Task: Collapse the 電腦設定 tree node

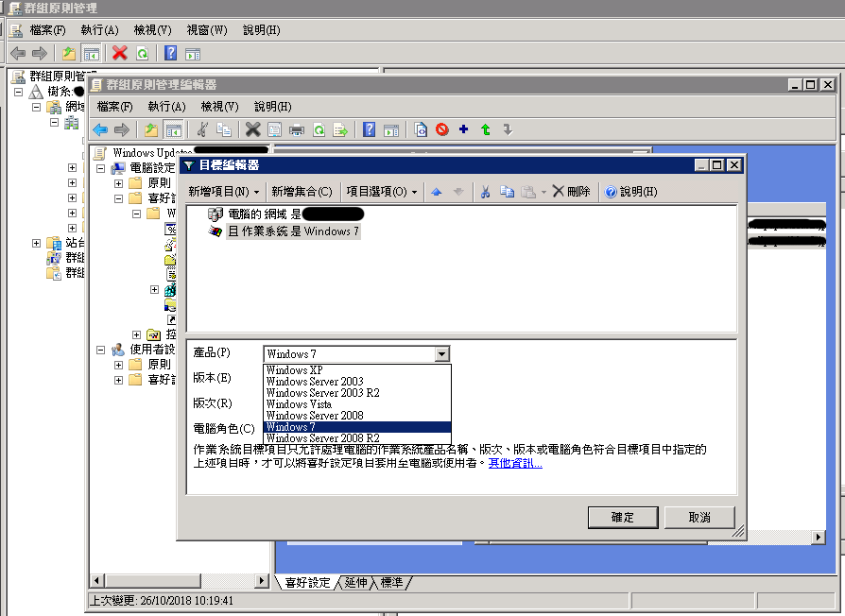Action: coord(101,168)
